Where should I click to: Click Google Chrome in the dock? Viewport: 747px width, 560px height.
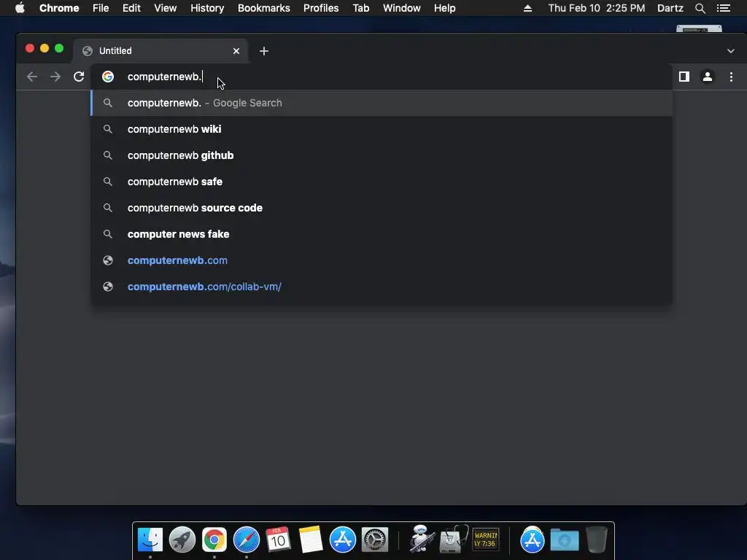tap(214, 540)
